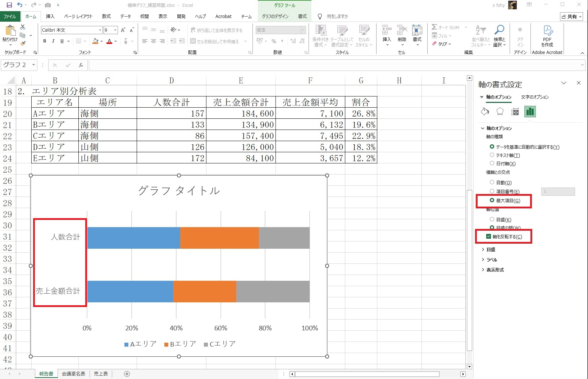This screenshot has width=588, height=379.
Task: Click the セルを結合して中央揃え button
Action: (215, 41)
